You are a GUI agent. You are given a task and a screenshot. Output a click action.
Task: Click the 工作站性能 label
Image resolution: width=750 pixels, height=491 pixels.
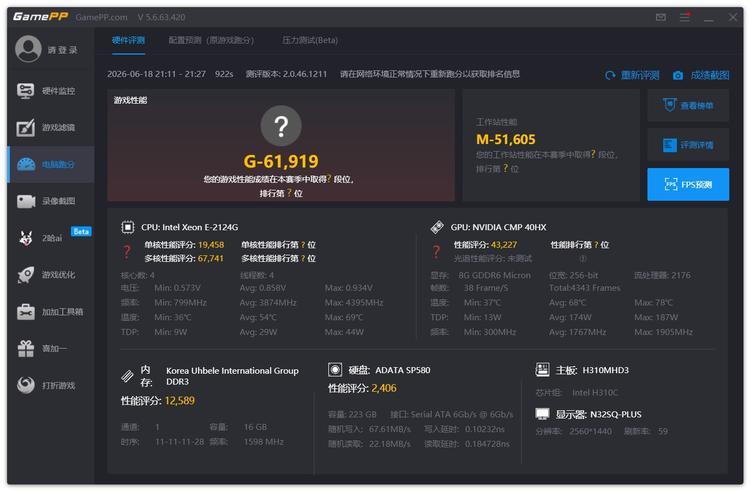(x=496, y=122)
